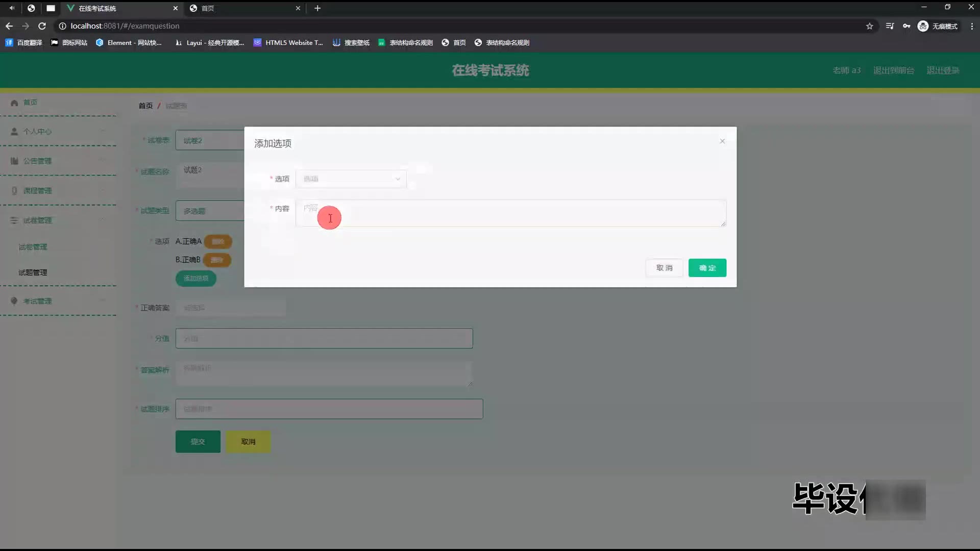Open the media control icon in toolbar
This screenshot has height=551, width=980.
890,26
